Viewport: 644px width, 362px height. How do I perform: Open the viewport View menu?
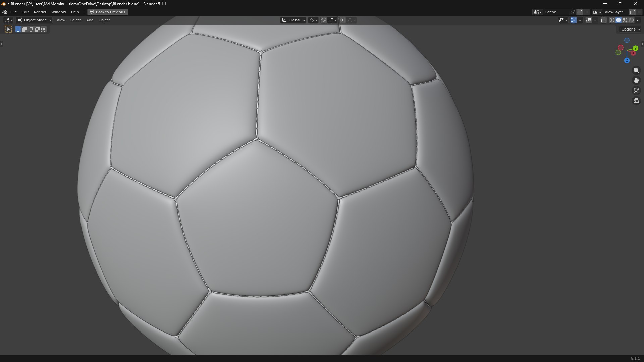point(61,20)
